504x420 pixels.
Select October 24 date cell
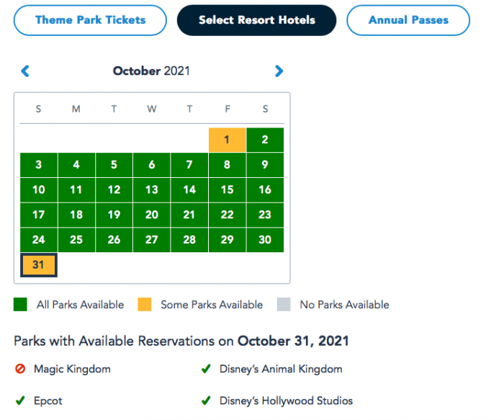38,240
